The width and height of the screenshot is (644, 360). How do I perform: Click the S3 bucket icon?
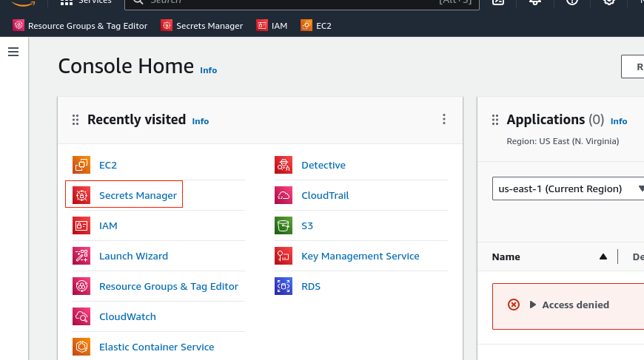(x=284, y=225)
